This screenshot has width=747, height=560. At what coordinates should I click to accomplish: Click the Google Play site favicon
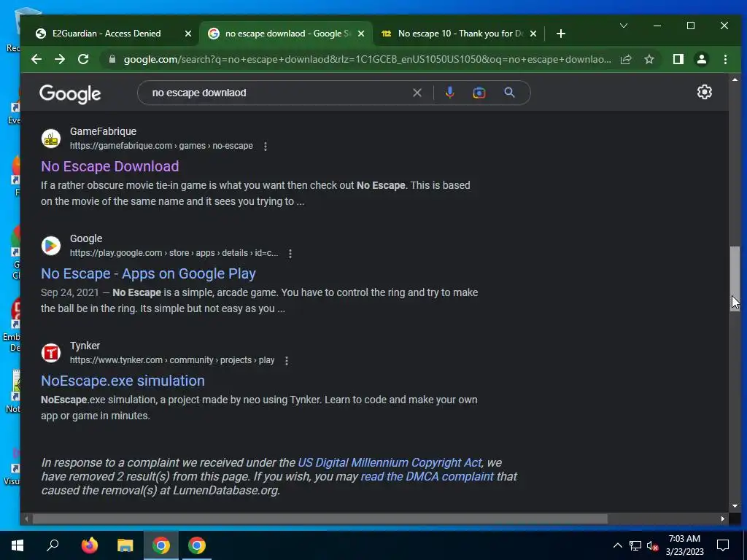(51, 246)
